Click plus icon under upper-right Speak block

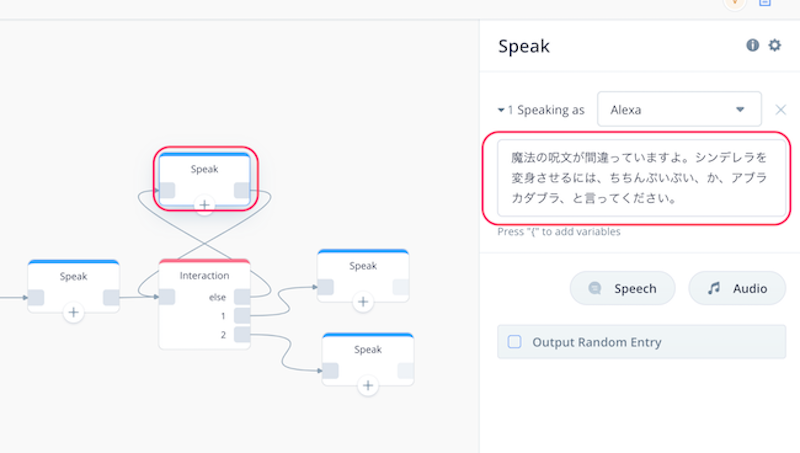[363, 302]
